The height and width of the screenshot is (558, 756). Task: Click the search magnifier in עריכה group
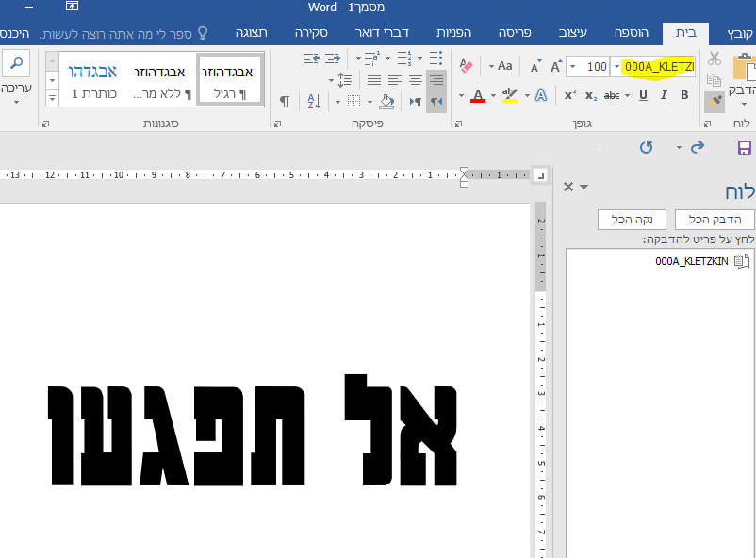16,63
